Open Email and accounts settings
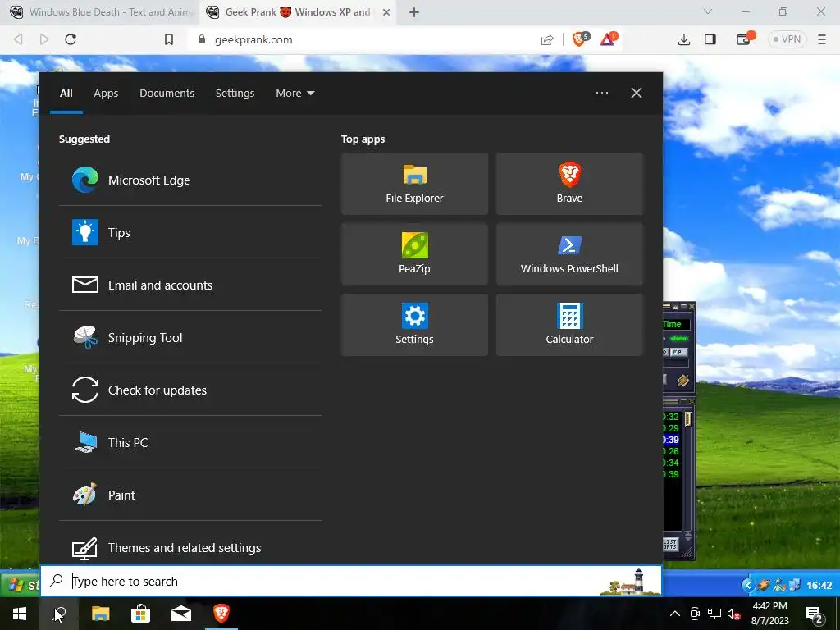 pyautogui.click(x=189, y=285)
